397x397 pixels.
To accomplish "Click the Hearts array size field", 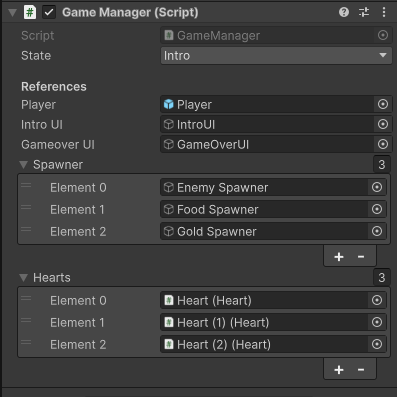I will (382, 278).
